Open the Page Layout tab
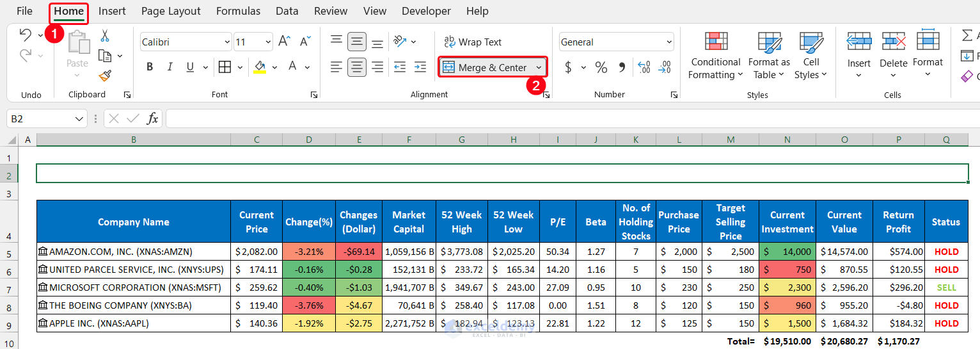The height and width of the screenshot is (349, 980). pyautogui.click(x=171, y=12)
